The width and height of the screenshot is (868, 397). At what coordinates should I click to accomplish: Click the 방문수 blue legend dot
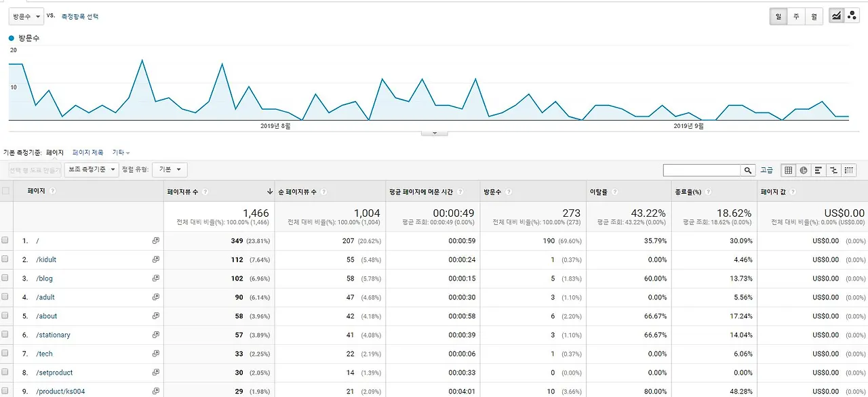pyautogui.click(x=12, y=38)
